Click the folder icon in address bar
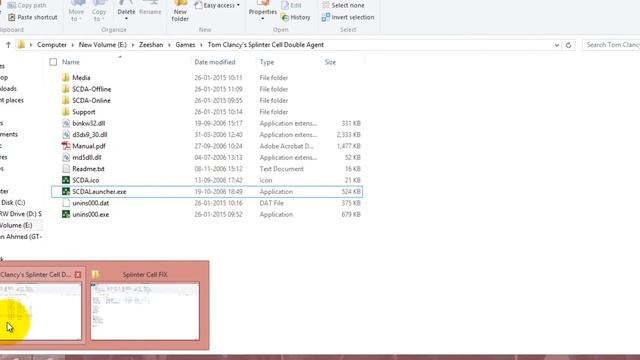The image size is (640, 360). tap(21, 45)
